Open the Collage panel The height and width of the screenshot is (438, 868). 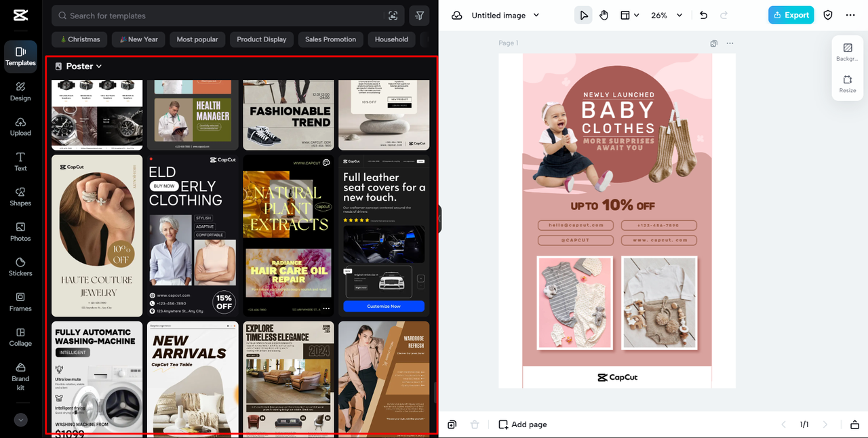[x=20, y=337]
